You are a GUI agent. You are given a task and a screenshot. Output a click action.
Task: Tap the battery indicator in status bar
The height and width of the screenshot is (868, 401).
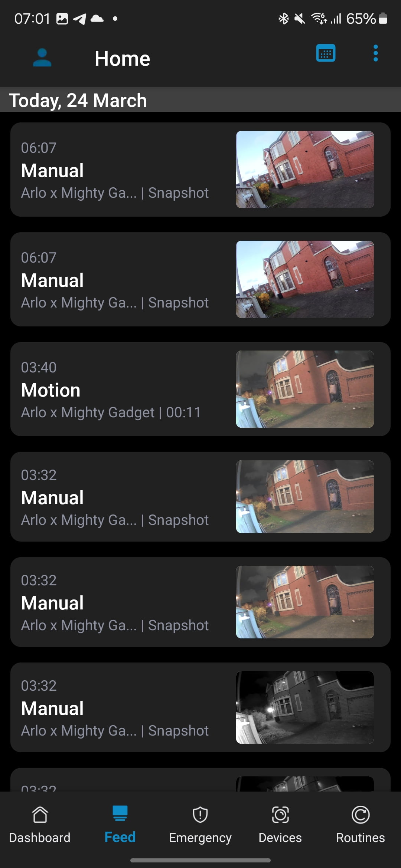pyautogui.click(x=383, y=18)
